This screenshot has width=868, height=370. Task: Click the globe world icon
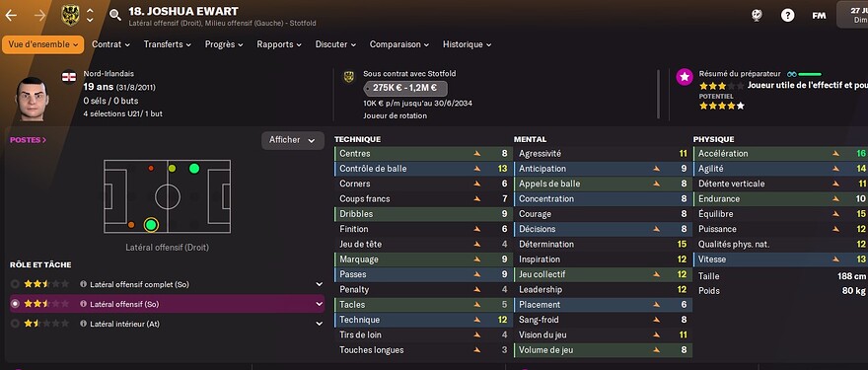pos(757,15)
